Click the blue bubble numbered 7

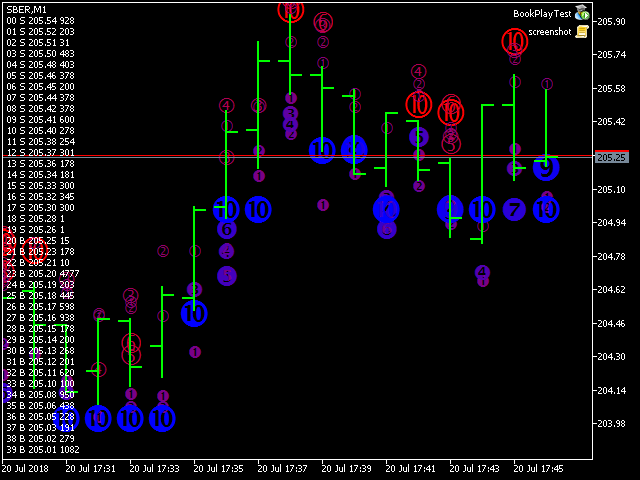coord(514,210)
